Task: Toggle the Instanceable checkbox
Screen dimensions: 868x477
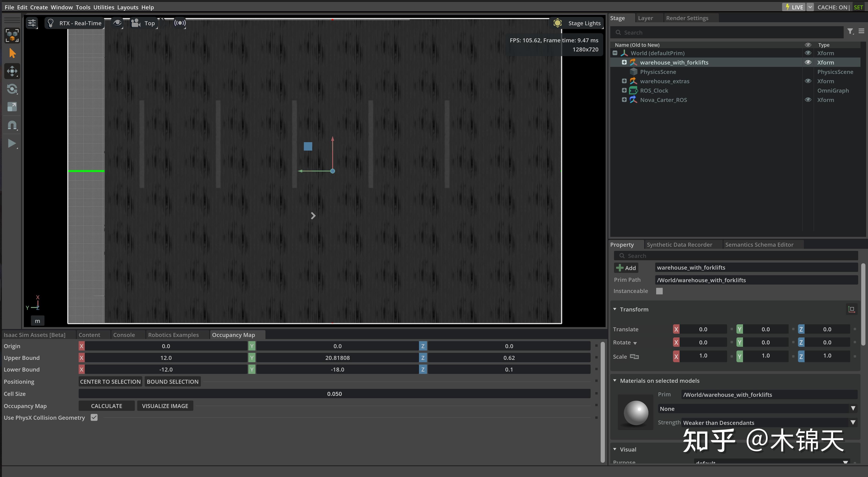Action: coord(659,291)
